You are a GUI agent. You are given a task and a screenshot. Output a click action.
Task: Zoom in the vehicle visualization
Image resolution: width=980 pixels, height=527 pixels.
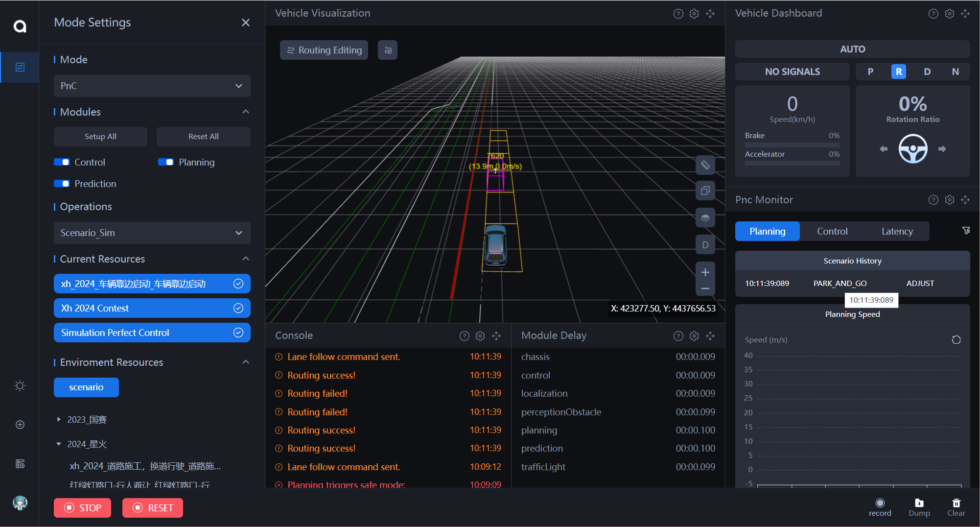705,272
